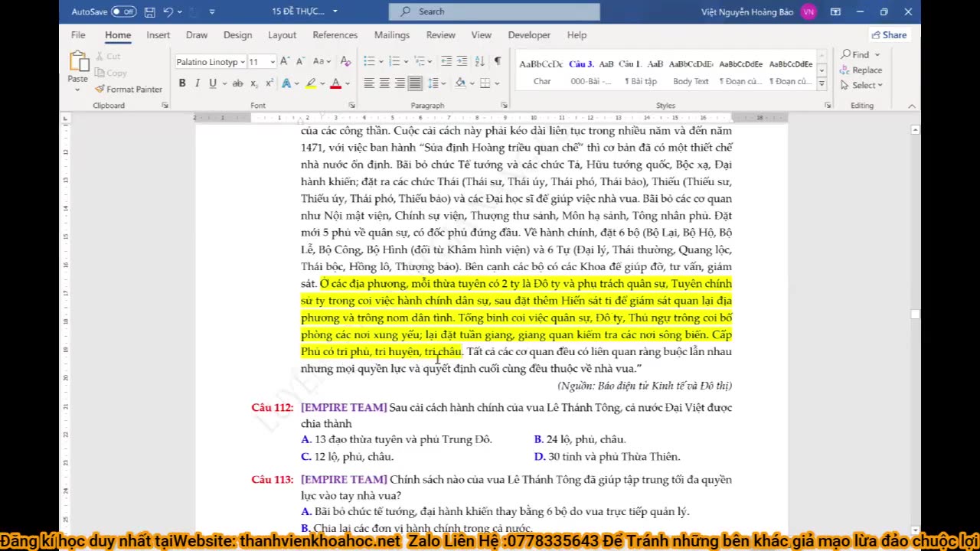
Task: Toggle Justify alignment
Action: [x=415, y=83]
